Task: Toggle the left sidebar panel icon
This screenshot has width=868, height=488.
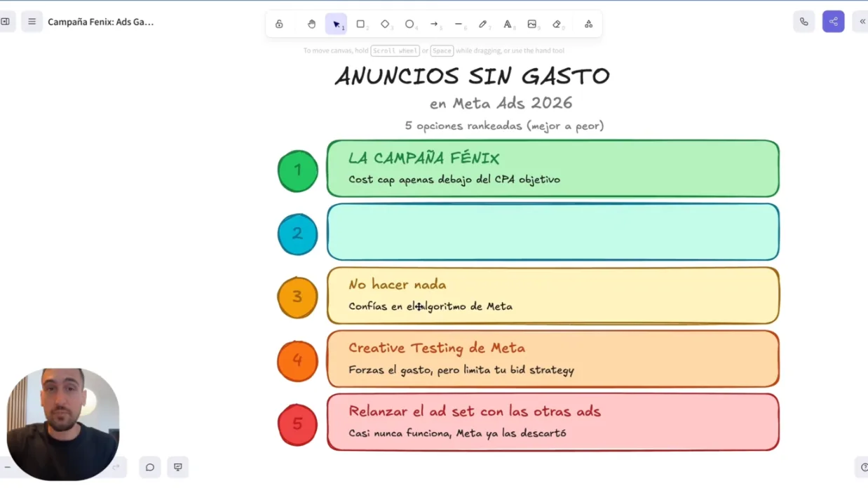Action: (x=5, y=22)
